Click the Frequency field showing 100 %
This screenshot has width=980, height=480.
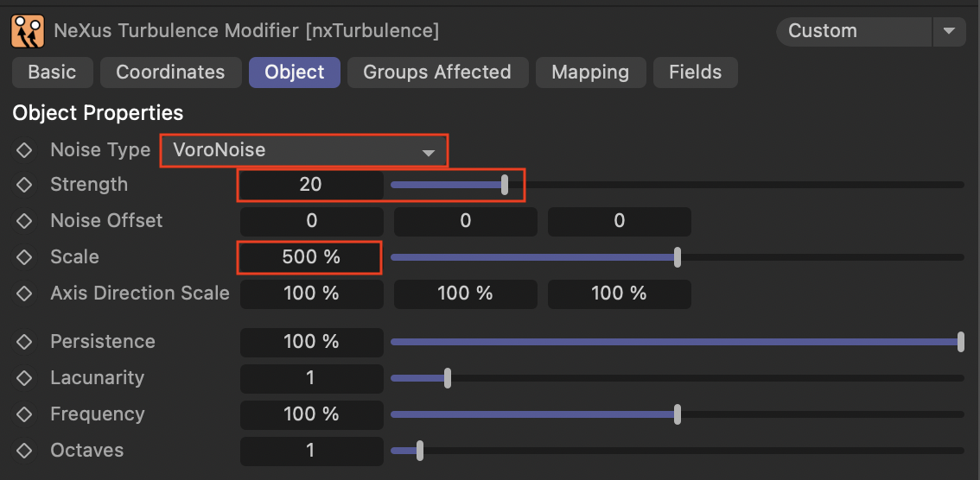(x=312, y=414)
